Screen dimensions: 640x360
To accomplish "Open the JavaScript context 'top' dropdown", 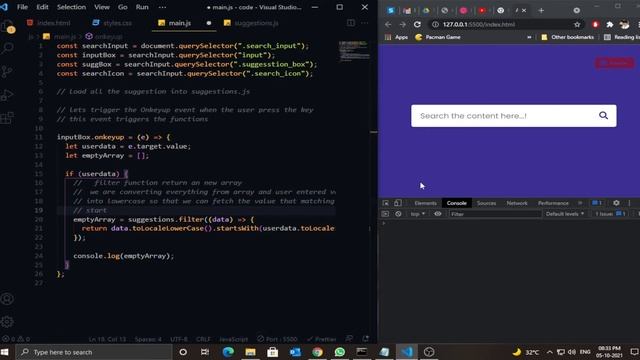I will [418, 214].
